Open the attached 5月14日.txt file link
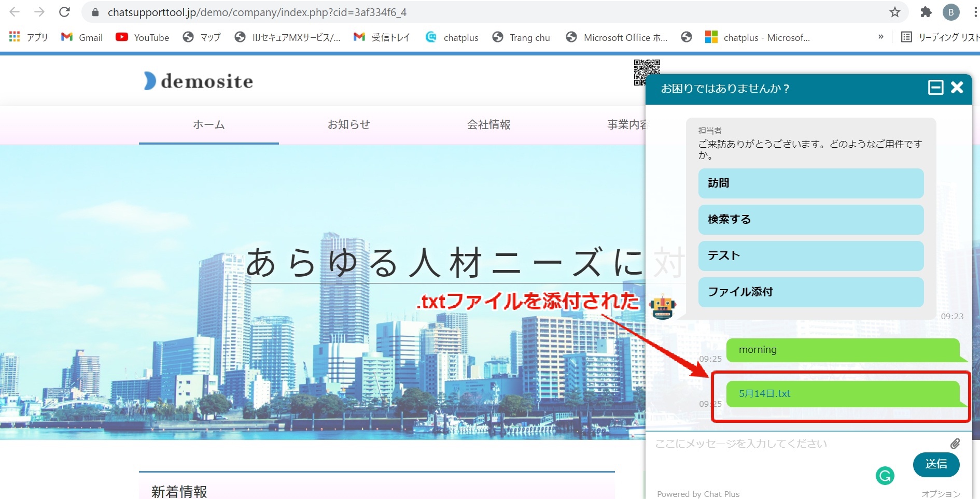Image resolution: width=980 pixels, height=499 pixels. tap(764, 394)
